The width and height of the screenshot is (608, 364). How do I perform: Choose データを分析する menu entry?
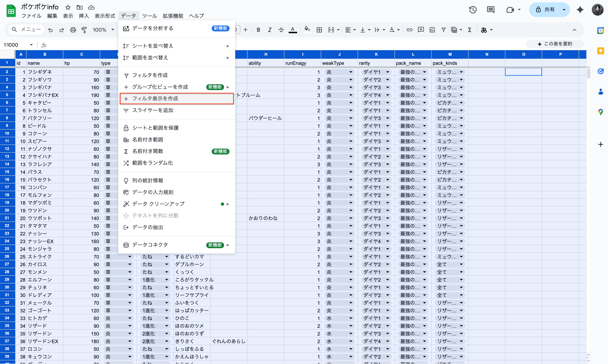pyautogui.click(x=176, y=29)
